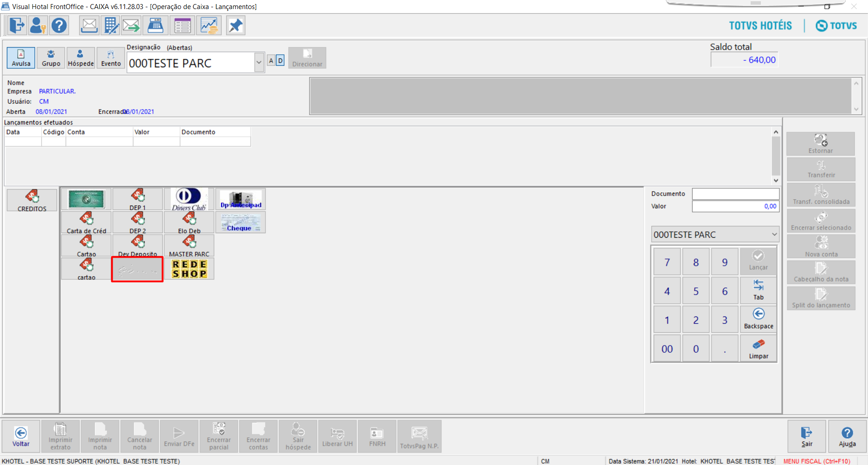The height and width of the screenshot is (465, 868).
Task: Choose the American Express card payment
Action: click(86, 199)
